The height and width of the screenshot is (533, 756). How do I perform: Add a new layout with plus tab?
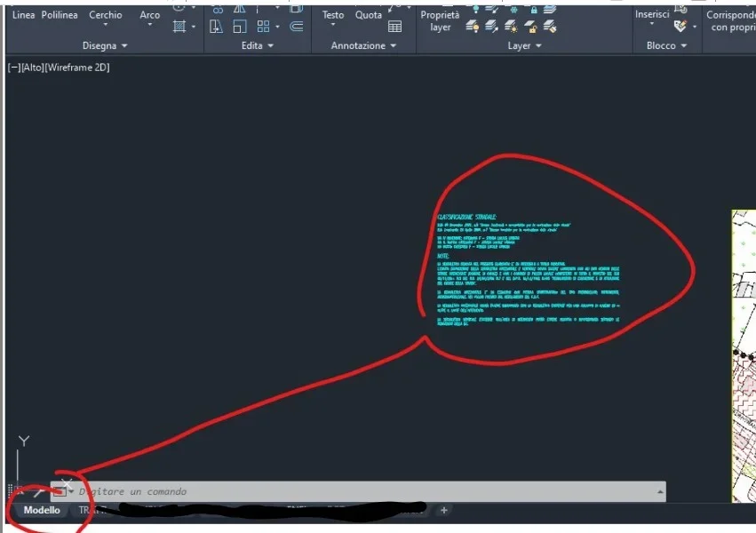tap(444, 510)
